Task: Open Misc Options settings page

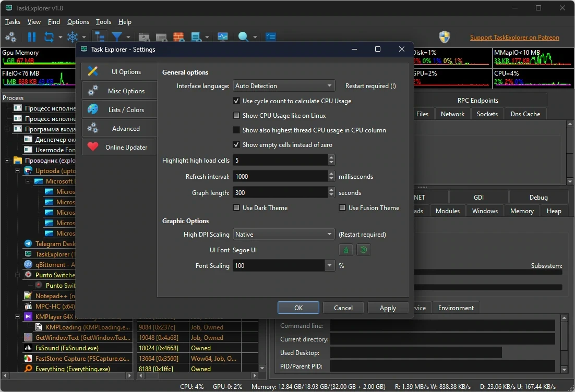Action: (119, 91)
